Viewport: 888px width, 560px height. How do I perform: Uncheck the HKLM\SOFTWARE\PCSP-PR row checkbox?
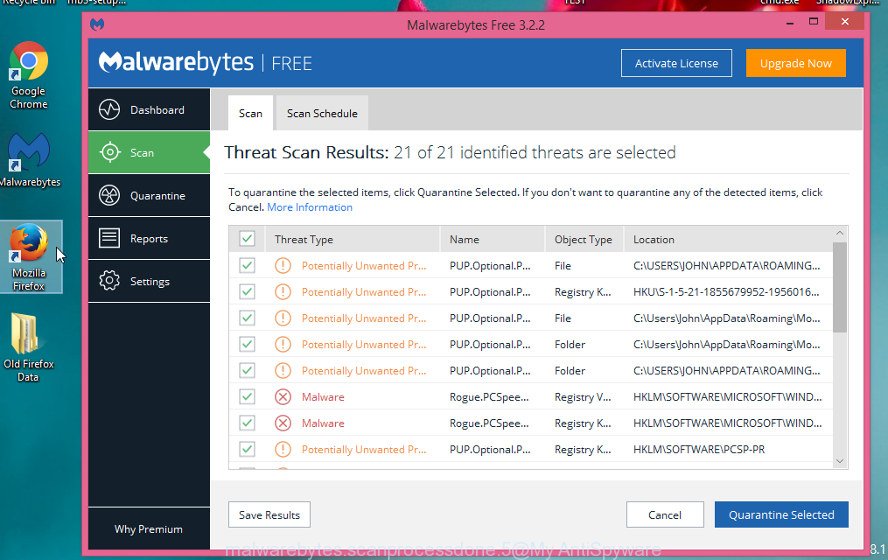247,449
